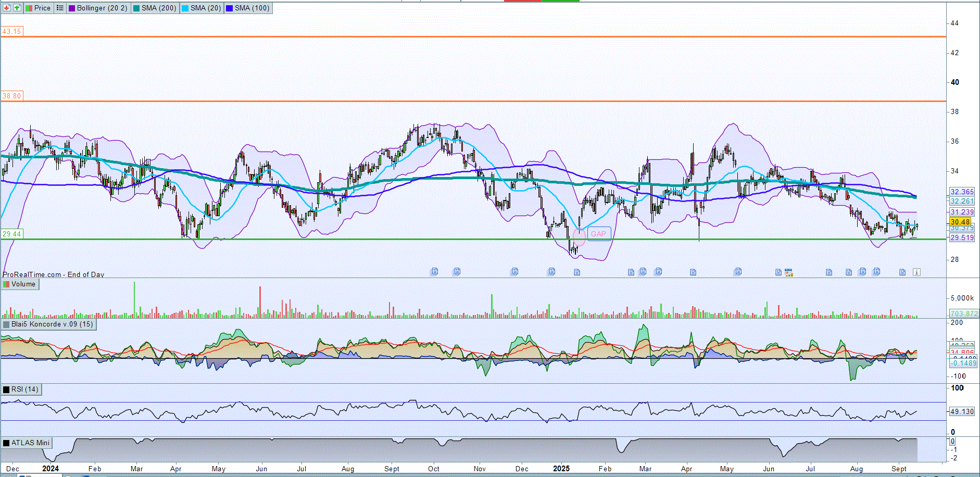Click the Price legend label
980x477 pixels.
pos(42,8)
